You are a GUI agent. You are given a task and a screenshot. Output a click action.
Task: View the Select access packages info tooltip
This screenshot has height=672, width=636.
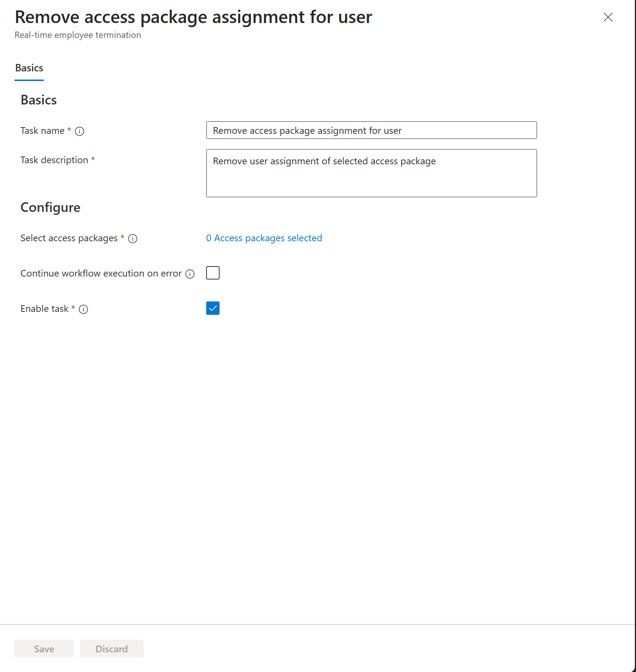pos(133,239)
